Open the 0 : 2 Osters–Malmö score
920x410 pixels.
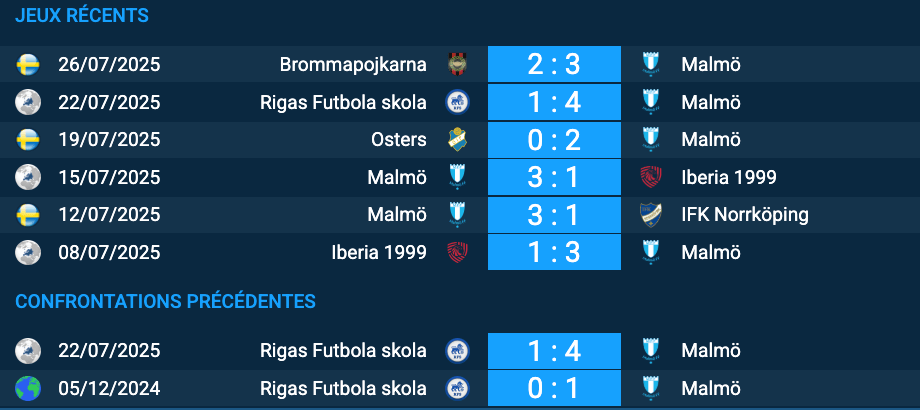[x=554, y=140]
